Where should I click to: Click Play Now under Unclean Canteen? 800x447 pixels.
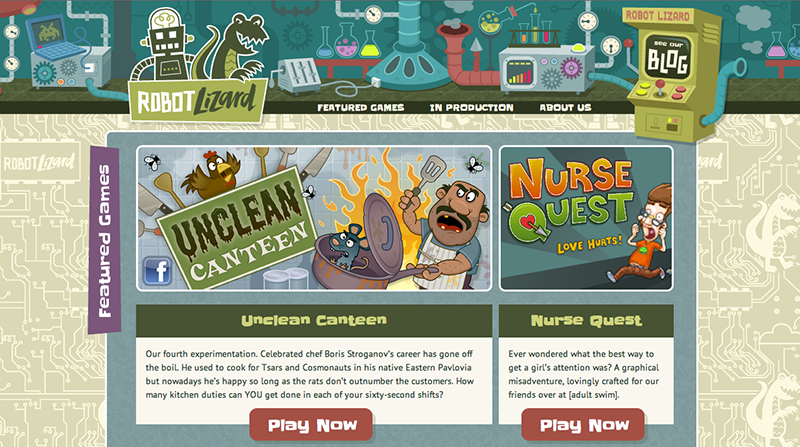point(311,425)
